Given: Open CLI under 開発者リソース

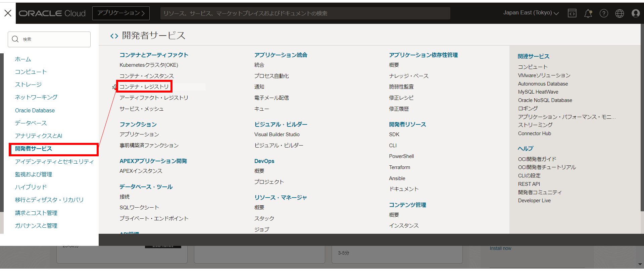Looking at the screenshot, I should point(393,146).
